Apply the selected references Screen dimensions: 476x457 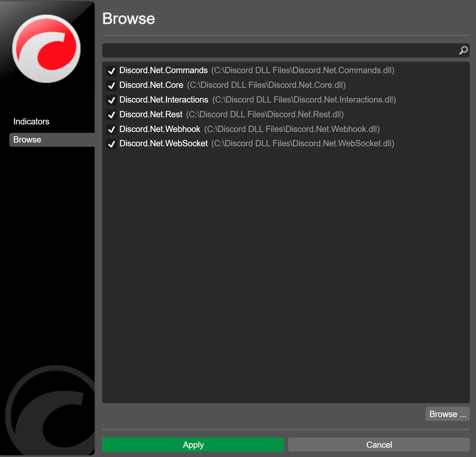click(193, 444)
